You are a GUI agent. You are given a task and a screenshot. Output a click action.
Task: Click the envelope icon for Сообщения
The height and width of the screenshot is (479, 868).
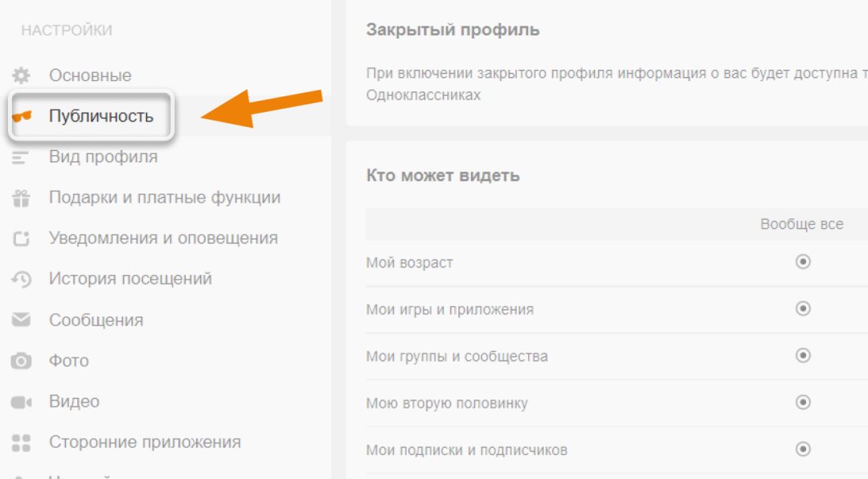click(x=21, y=320)
